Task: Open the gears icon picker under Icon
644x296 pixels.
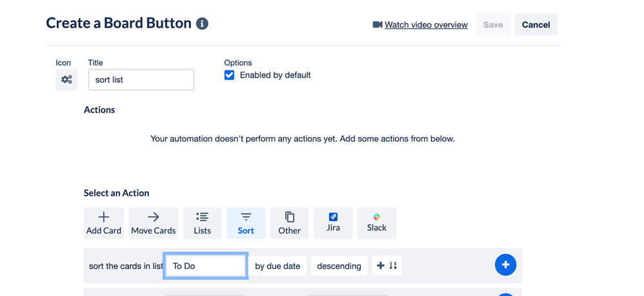Action: pos(66,79)
